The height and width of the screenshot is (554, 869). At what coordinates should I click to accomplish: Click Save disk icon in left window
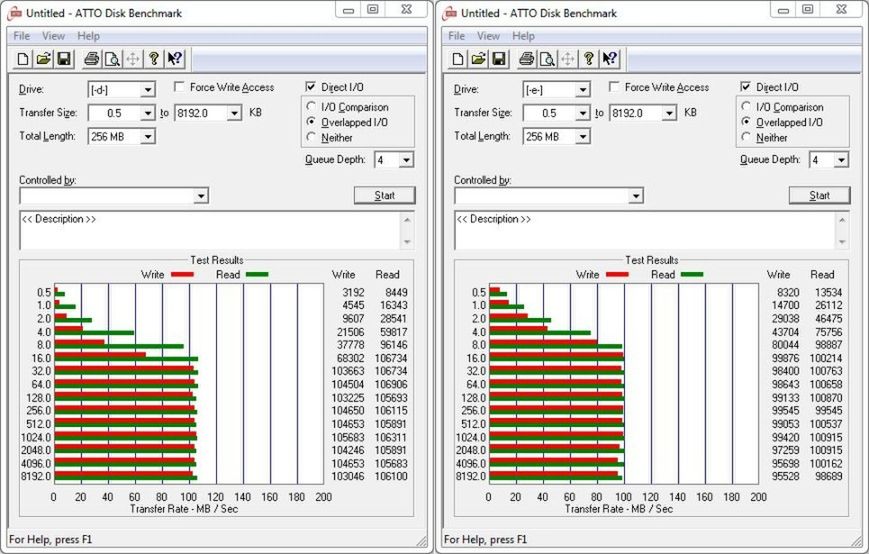click(64, 59)
